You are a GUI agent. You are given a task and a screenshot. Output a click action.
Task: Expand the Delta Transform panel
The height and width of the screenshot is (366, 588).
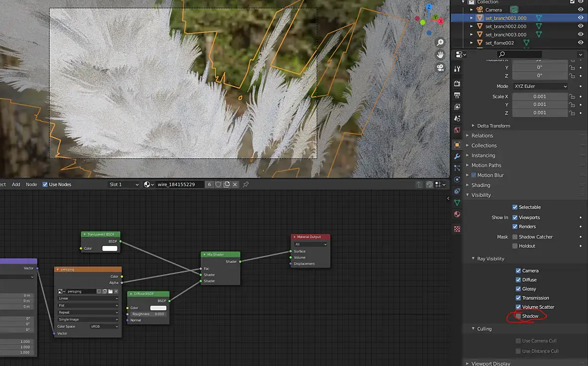[x=493, y=126]
